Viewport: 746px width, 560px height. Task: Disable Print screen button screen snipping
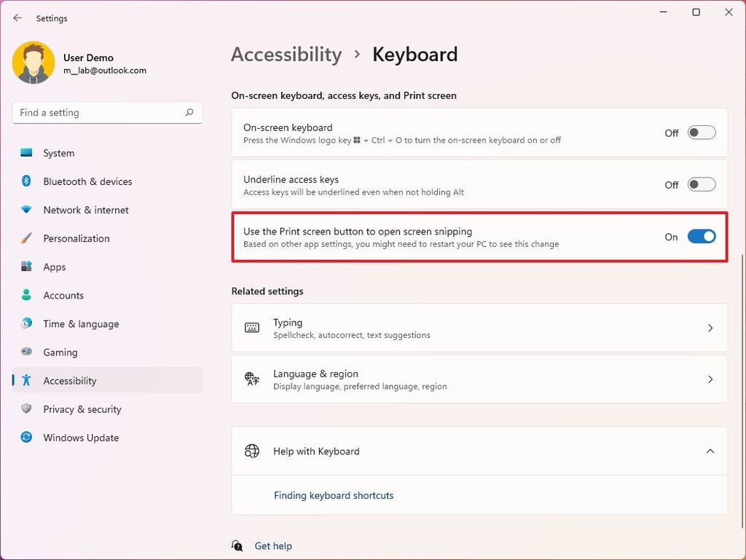tap(701, 237)
